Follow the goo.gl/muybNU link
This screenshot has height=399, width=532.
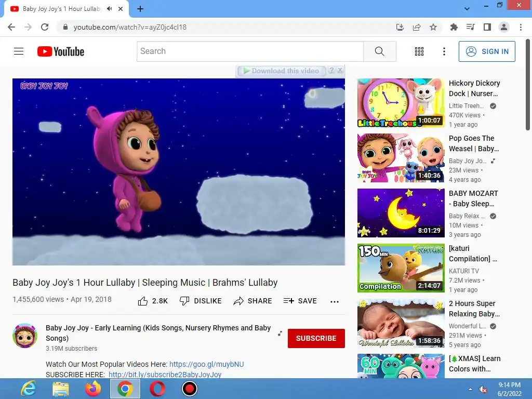coord(206,364)
